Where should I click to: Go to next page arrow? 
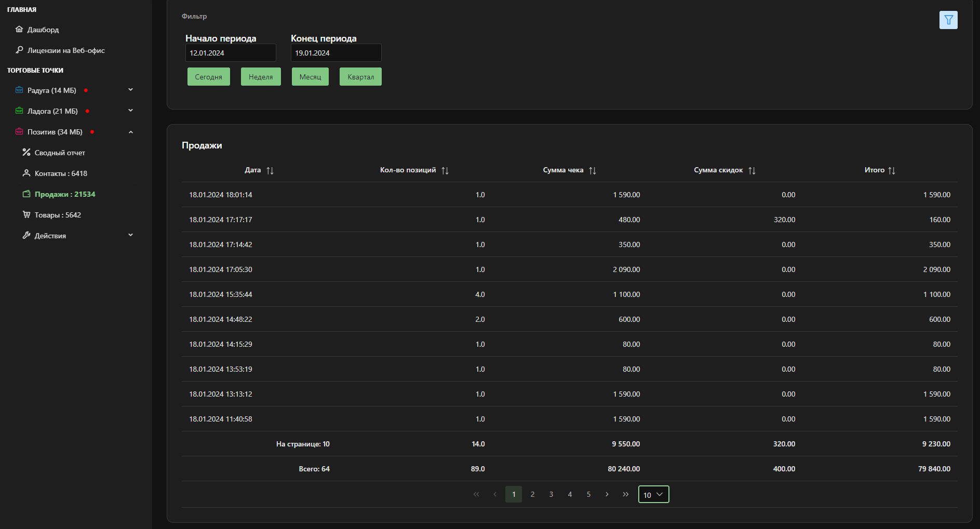[607, 494]
